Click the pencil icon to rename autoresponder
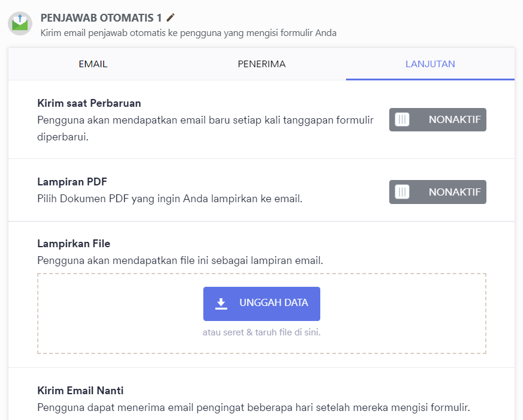Image resolution: width=523 pixels, height=420 pixels. click(170, 17)
